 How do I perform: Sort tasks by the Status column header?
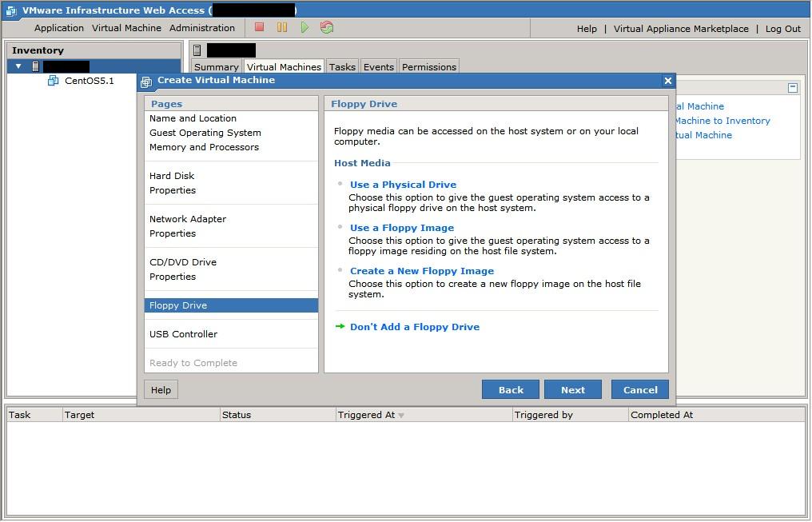coord(277,415)
